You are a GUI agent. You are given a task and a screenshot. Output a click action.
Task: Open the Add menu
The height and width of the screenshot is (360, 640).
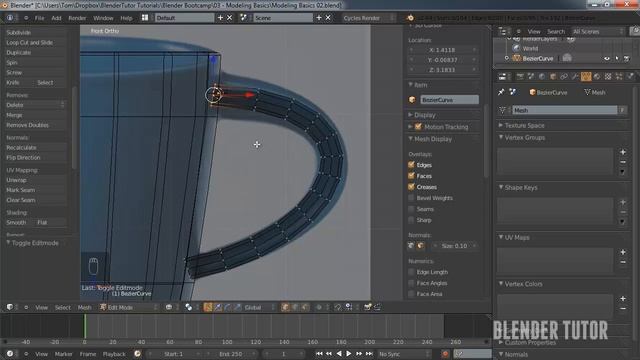pyautogui.click(x=56, y=18)
